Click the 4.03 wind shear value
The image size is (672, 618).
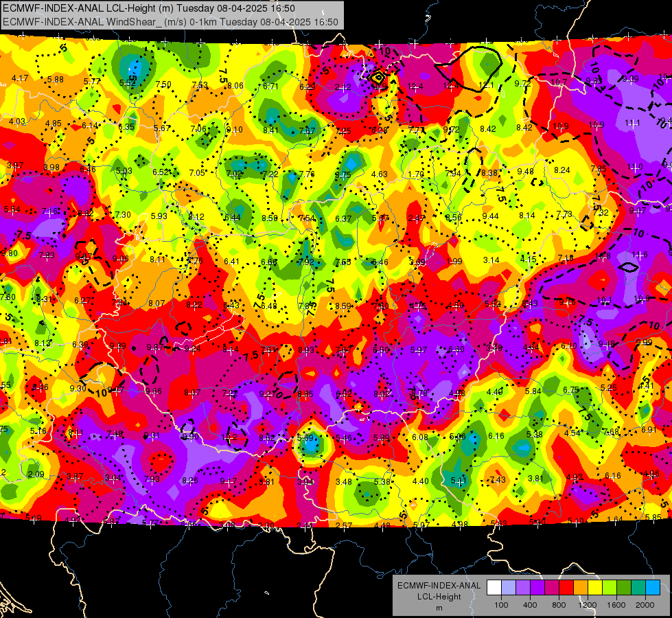tap(17, 122)
